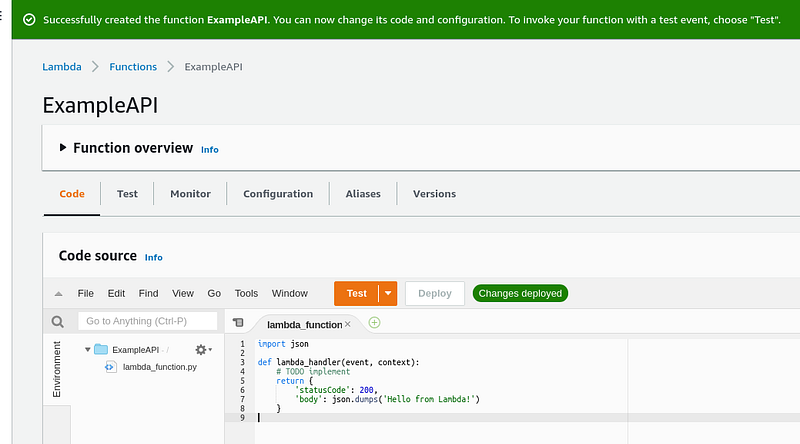Collapse editor menu bar with up arrow
The image size is (800, 444).
[x=59, y=293]
